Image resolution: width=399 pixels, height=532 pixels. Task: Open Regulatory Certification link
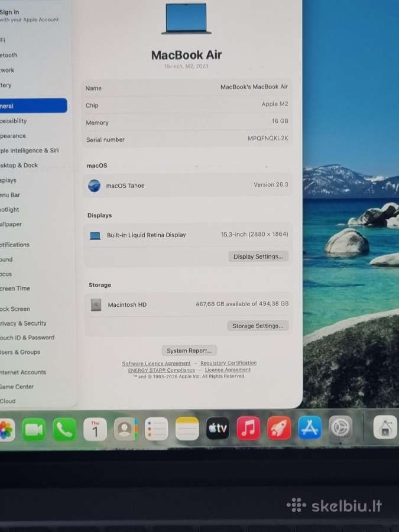pyautogui.click(x=228, y=363)
